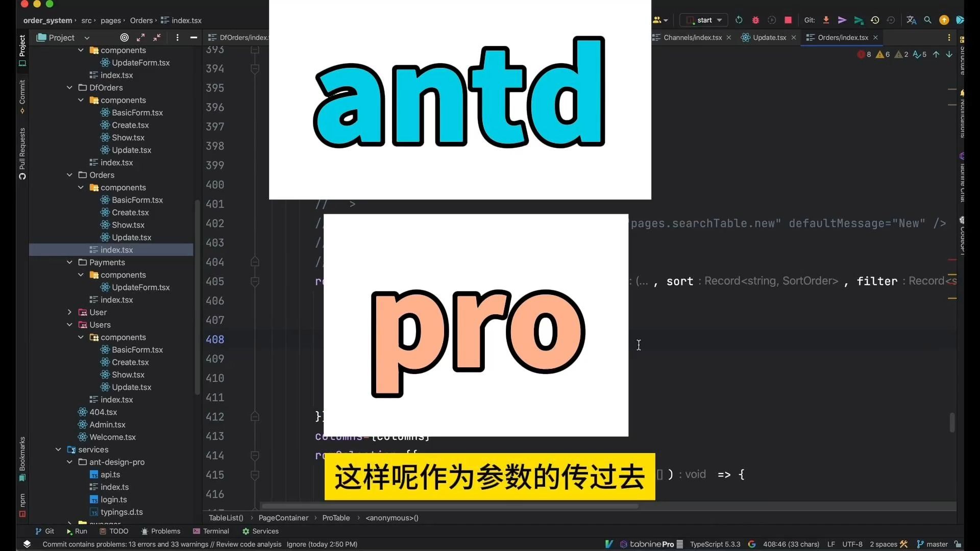Click the Services tab in bottom panel
The width and height of the screenshot is (980, 551).
coord(265,532)
